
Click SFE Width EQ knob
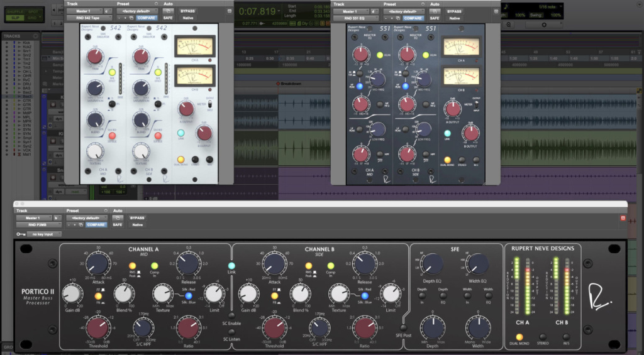(x=478, y=265)
